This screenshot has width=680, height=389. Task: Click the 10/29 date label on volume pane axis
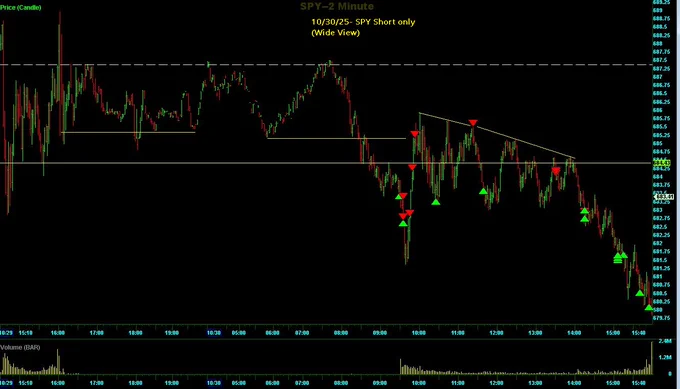pyautogui.click(x=6, y=383)
